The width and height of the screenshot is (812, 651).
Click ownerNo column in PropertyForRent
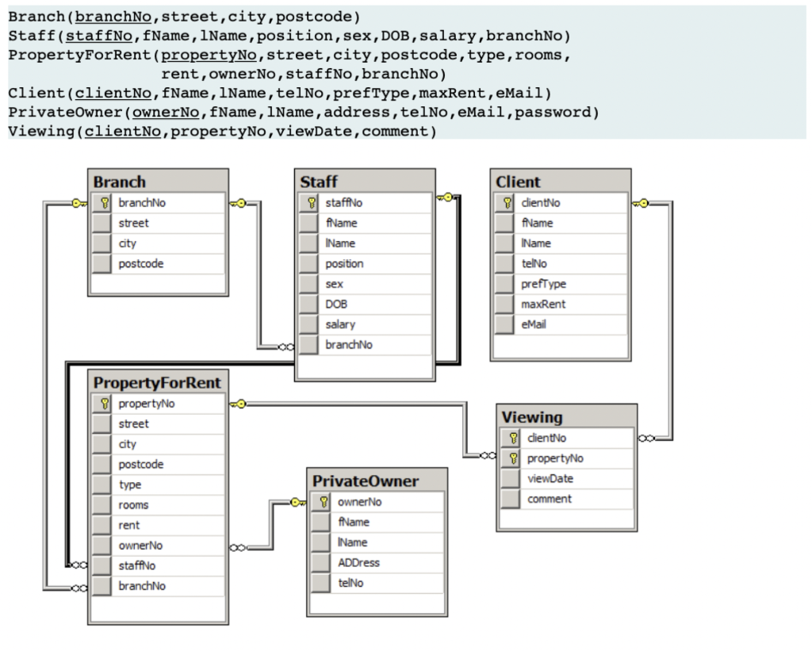[x=158, y=546]
